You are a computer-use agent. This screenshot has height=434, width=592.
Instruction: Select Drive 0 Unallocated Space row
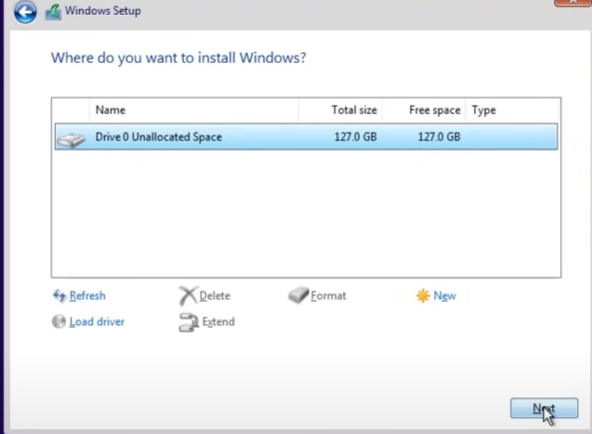click(x=306, y=137)
